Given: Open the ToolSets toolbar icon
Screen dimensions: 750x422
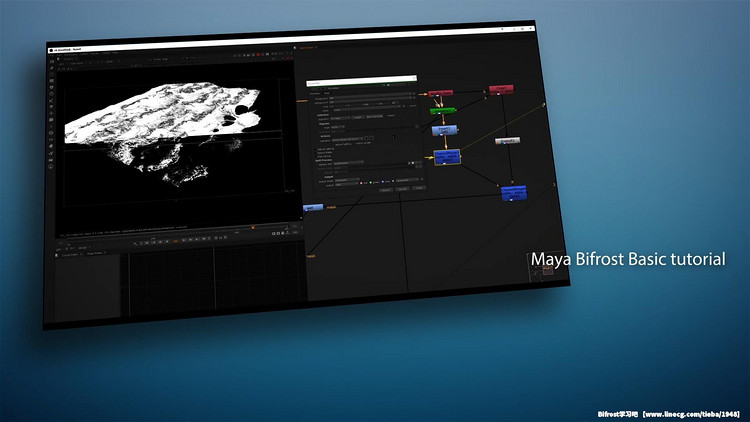Looking at the screenshot, I should tap(51, 153).
